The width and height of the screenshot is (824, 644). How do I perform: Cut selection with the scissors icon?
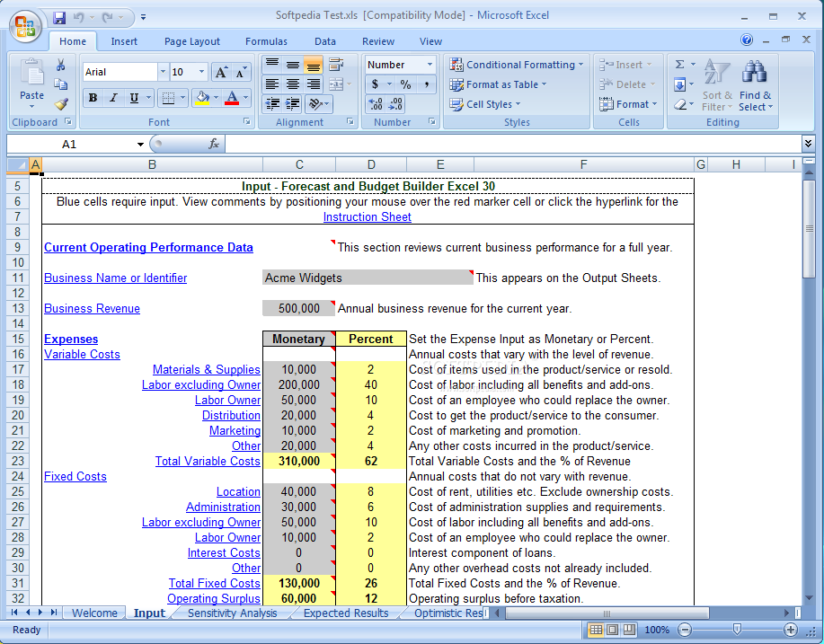pyautogui.click(x=61, y=65)
